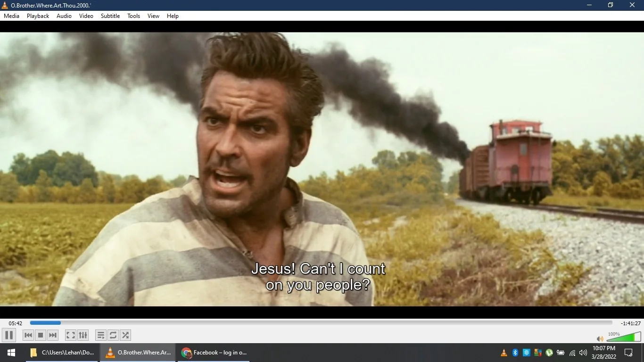Open extended settings and effects
The width and height of the screenshot is (644, 362).
click(83, 335)
